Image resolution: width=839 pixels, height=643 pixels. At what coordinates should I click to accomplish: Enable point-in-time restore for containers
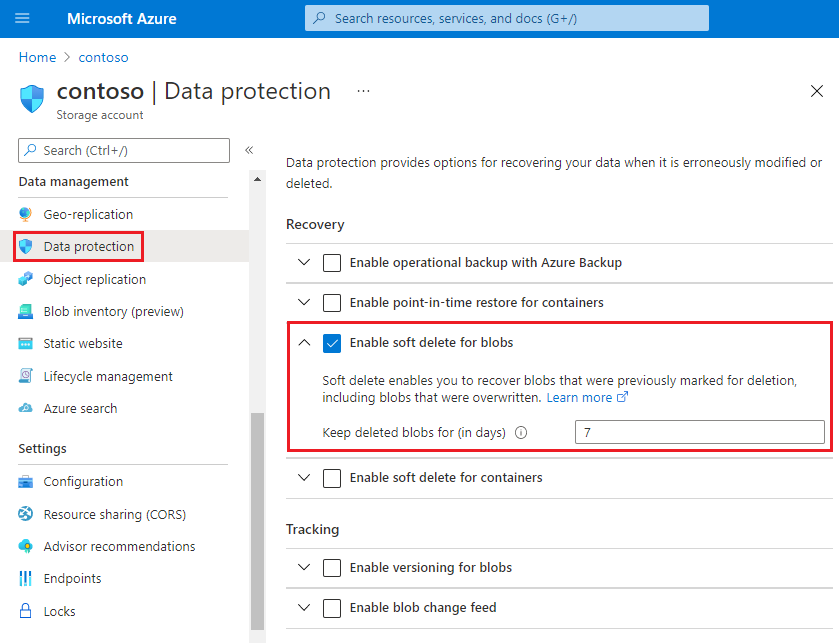pos(332,302)
